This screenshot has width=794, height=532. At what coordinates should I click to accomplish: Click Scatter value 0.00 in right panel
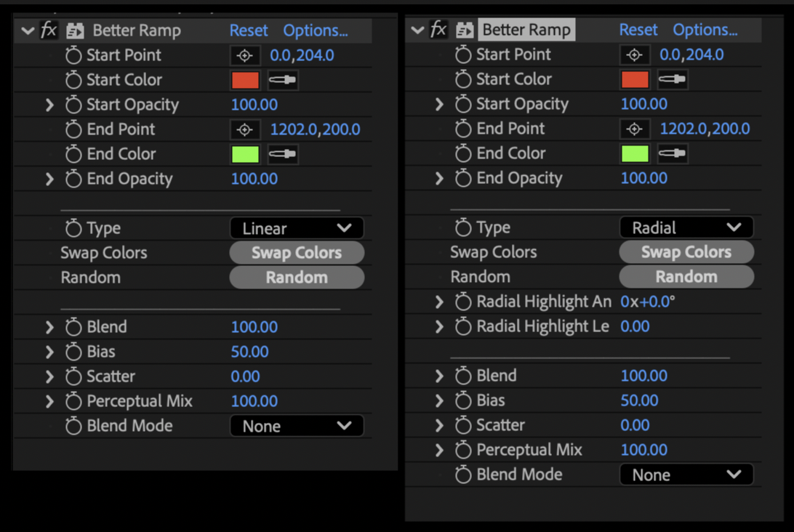click(x=635, y=425)
